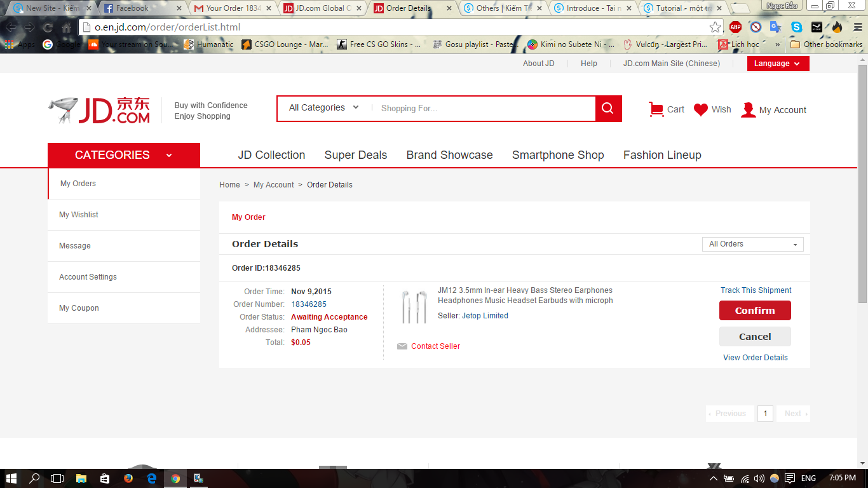Open View Order Details link
The width and height of the screenshot is (868, 488).
tap(756, 358)
